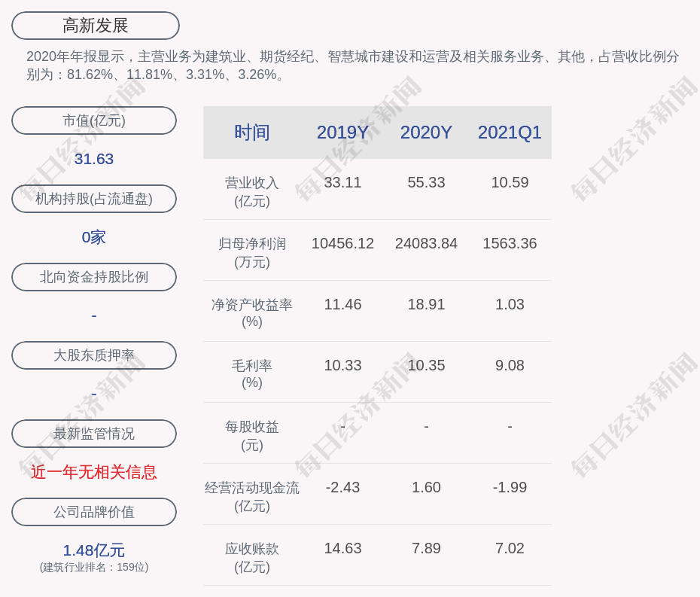The width and height of the screenshot is (700, 597).
Task: Click the 大股东质押率 label pill
Action: coord(94,355)
